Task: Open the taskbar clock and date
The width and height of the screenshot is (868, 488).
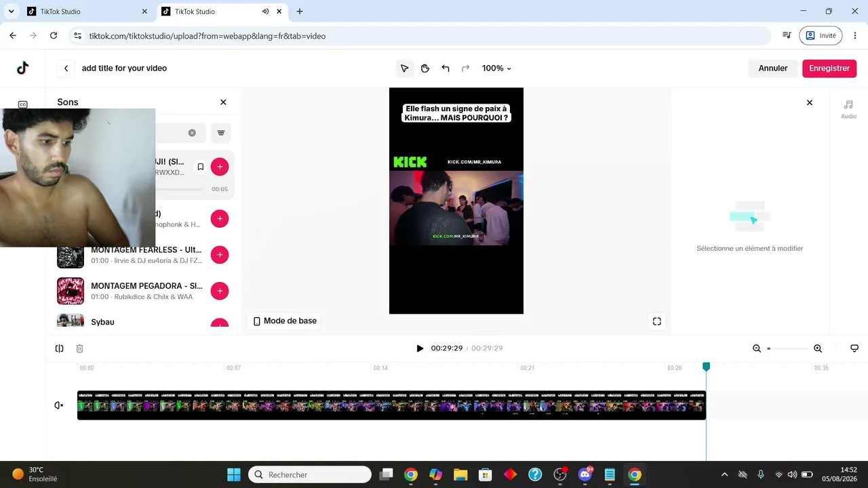Action: click(x=839, y=474)
